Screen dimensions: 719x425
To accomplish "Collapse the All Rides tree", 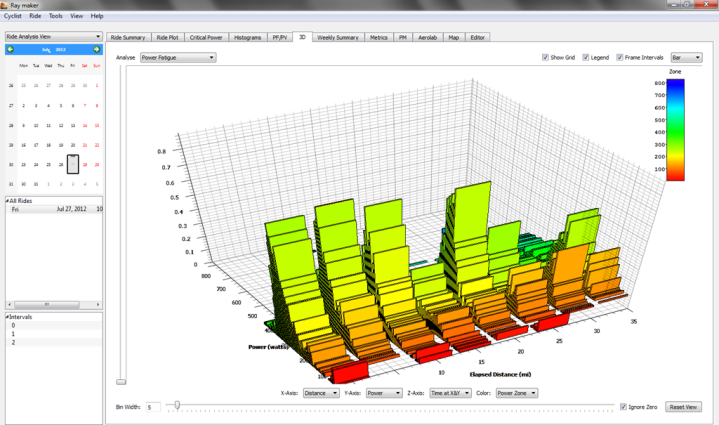I will pos(7,201).
